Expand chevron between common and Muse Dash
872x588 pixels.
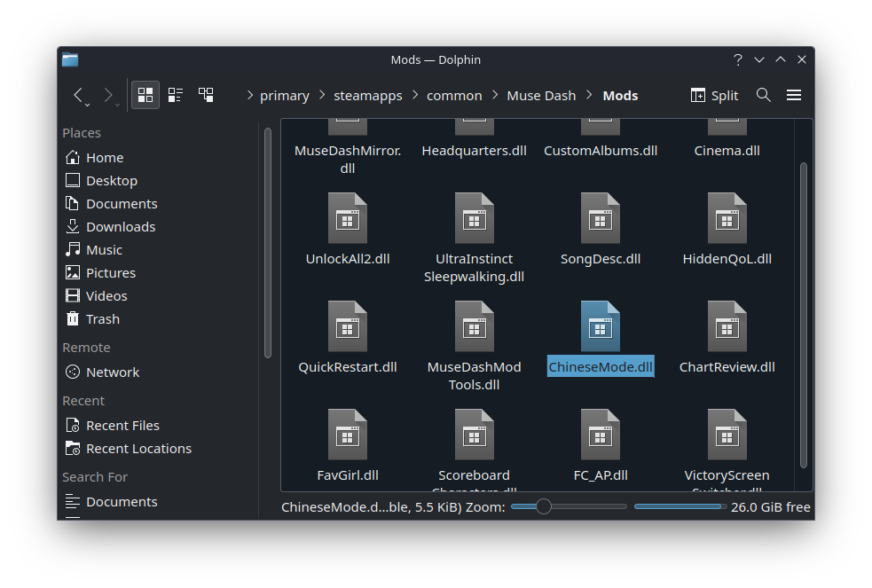click(495, 96)
